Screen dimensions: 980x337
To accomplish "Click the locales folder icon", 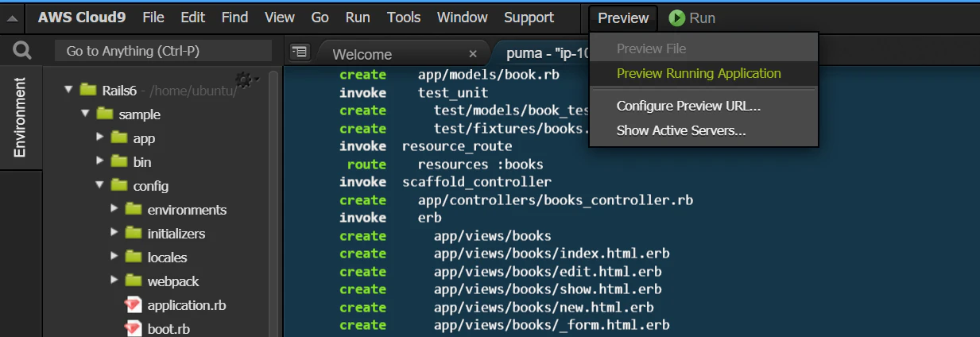I will [x=134, y=257].
